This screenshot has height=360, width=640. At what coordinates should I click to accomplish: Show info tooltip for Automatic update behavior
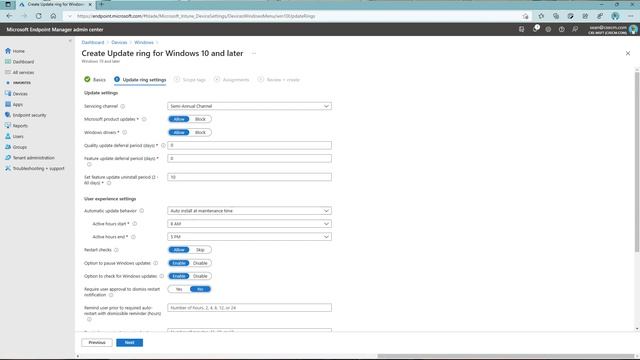coord(142,211)
